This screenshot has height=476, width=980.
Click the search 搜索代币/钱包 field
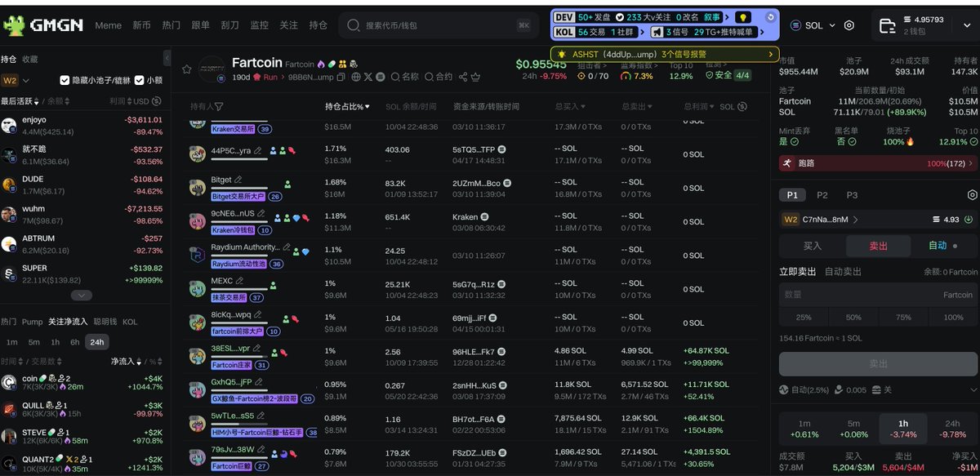point(439,25)
